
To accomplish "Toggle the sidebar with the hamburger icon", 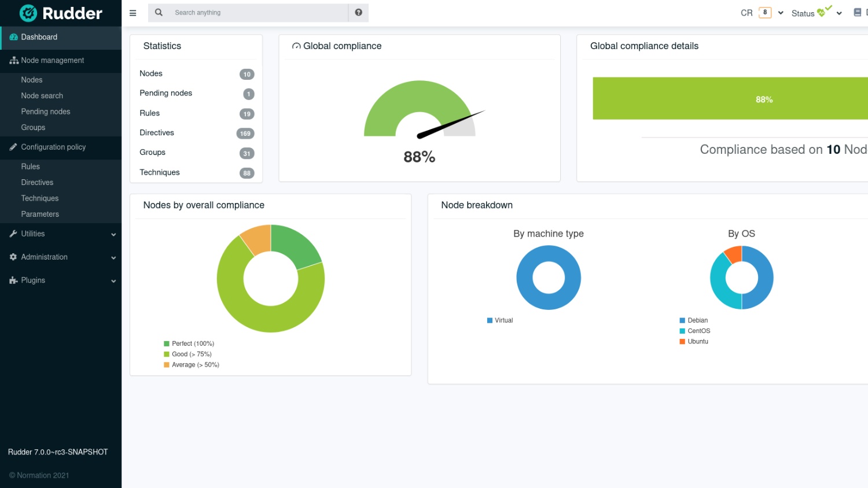I will (x=133, y=12).
